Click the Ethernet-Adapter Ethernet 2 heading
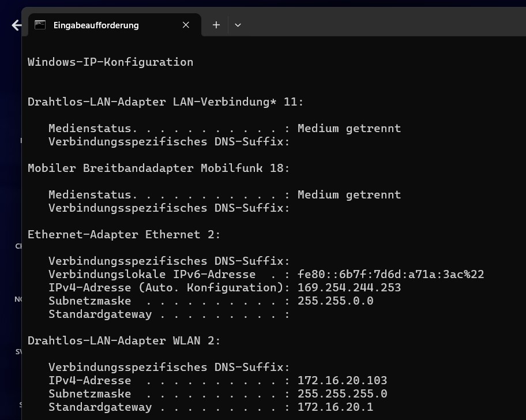 tap(124, 234)
